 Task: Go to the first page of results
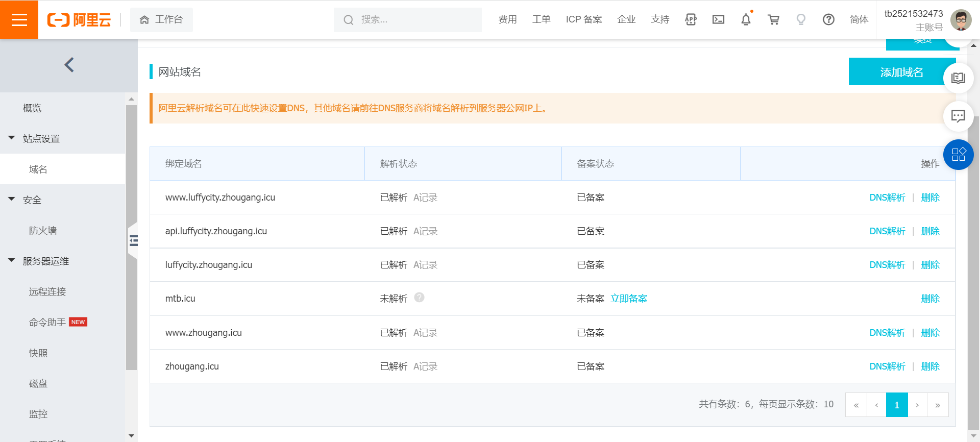click(856, 405)
